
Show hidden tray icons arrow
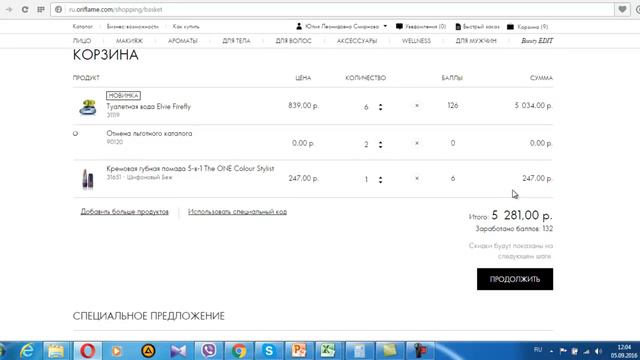pos(551,351)
